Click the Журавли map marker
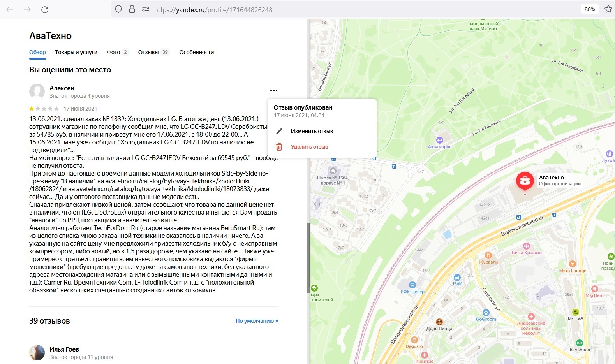The height and width of the screenshot is (364, 615). point(488,256)
